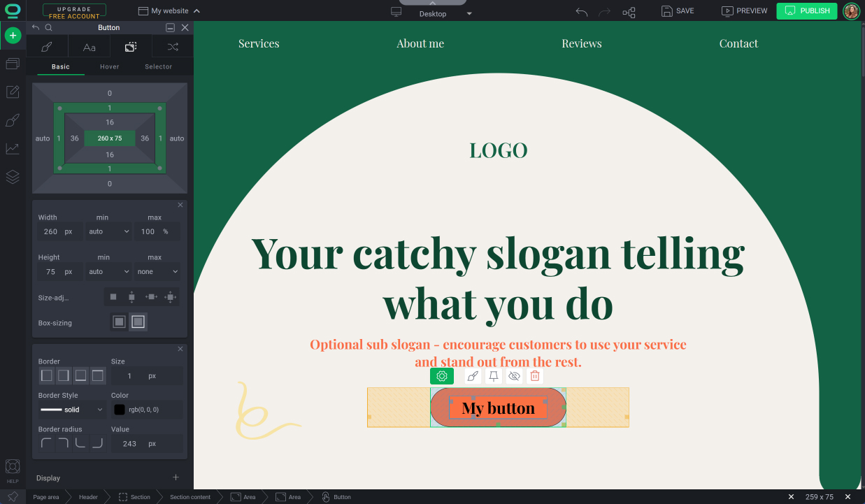Click the user avatar in top bar

(851, 10)
